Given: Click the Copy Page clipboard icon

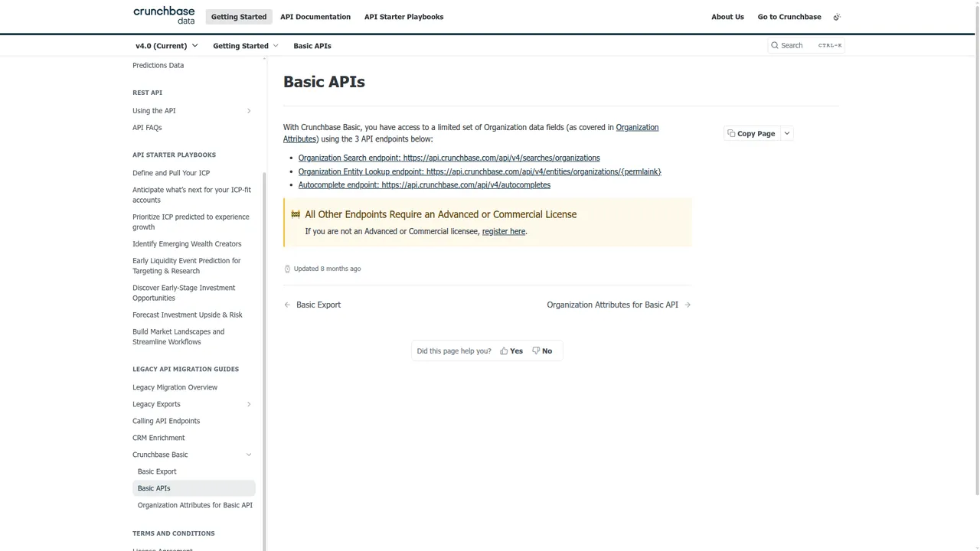Looking at the screenshot, I should coord(732,133).
